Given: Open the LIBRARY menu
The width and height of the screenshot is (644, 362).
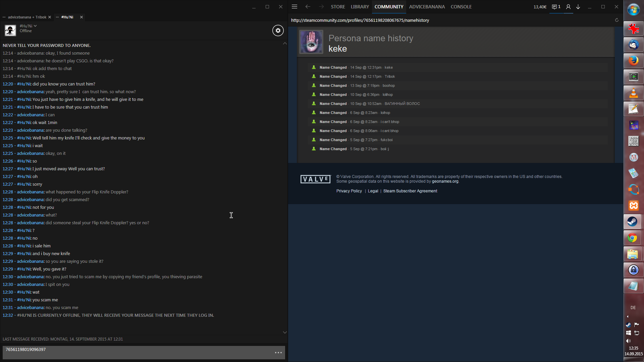Looking at the screenshot, I should point(360,7).
